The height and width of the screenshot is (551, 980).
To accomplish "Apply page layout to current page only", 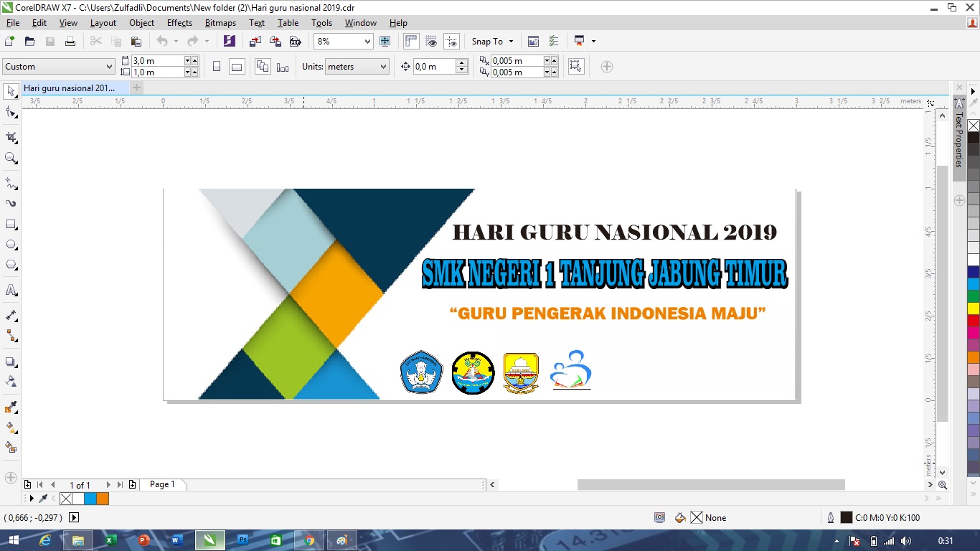I will click(x=283, y=67).
